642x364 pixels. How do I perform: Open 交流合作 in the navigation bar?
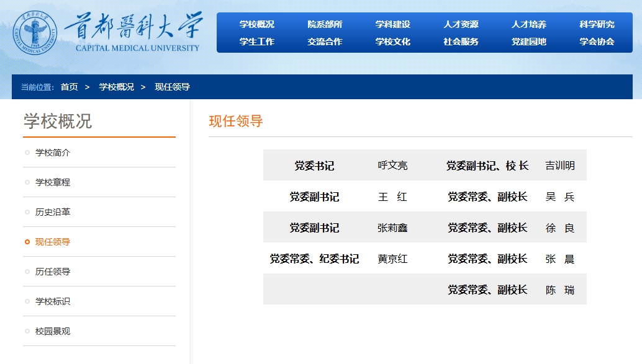(325, 42)
